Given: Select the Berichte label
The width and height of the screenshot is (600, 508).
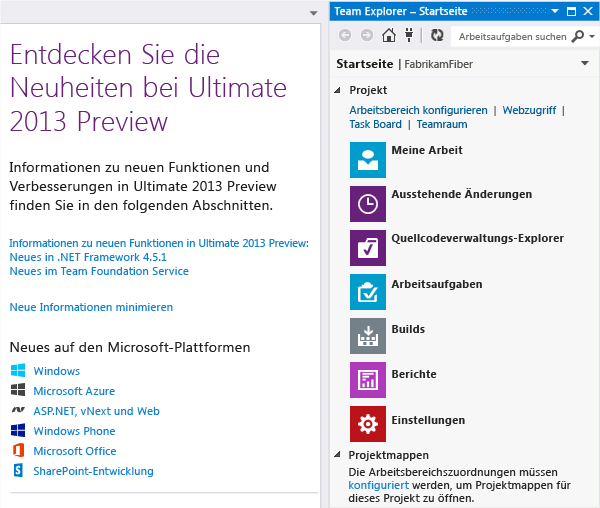Looking at the screenshot, I should (414, 374).
